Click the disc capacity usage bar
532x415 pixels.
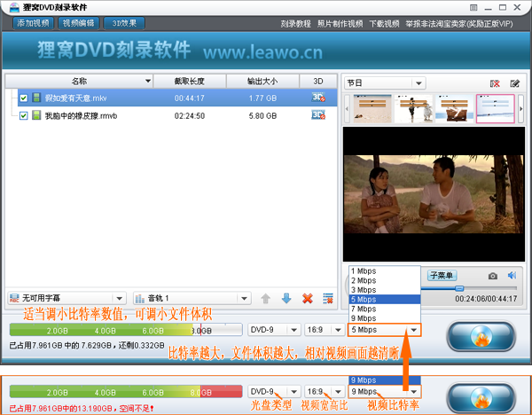pos(126,330)
